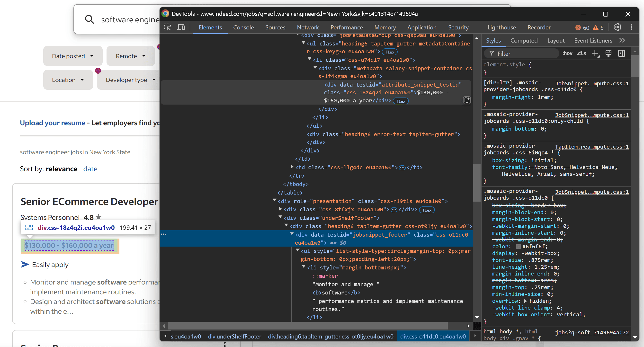
Task: Select div.underShelfFooter in the breadcrumb
Action: pyautogui.click(x=234, y=337)
